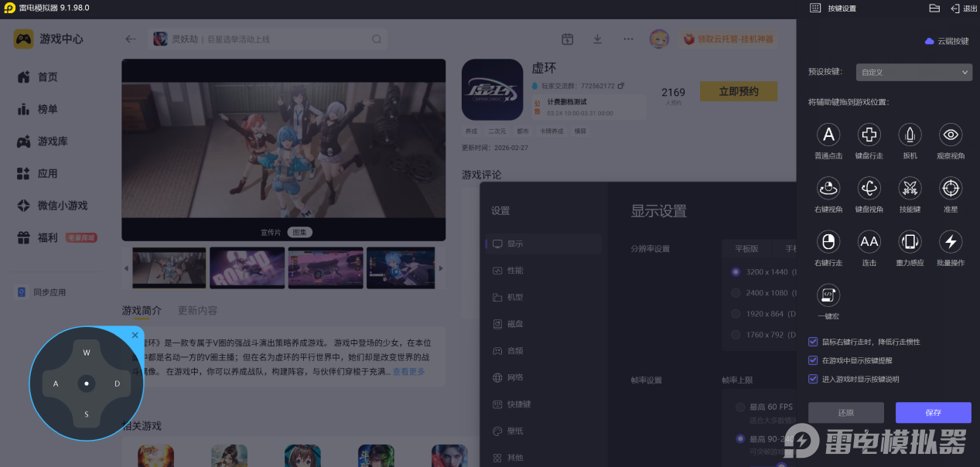
Task: Click the search magnifier icon
Action: click(377, 39)
